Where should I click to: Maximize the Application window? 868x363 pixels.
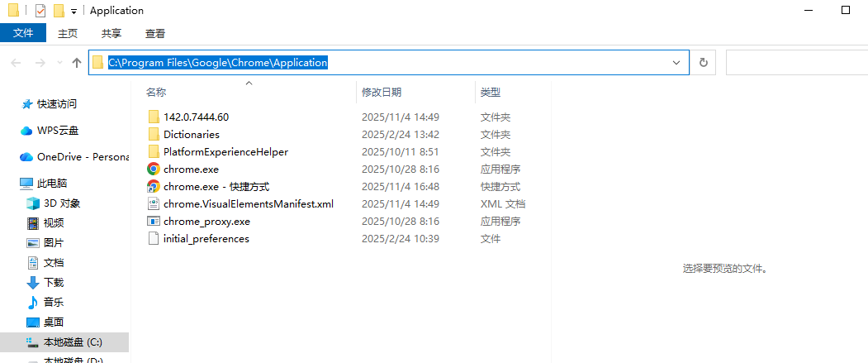tap(846, 10)
